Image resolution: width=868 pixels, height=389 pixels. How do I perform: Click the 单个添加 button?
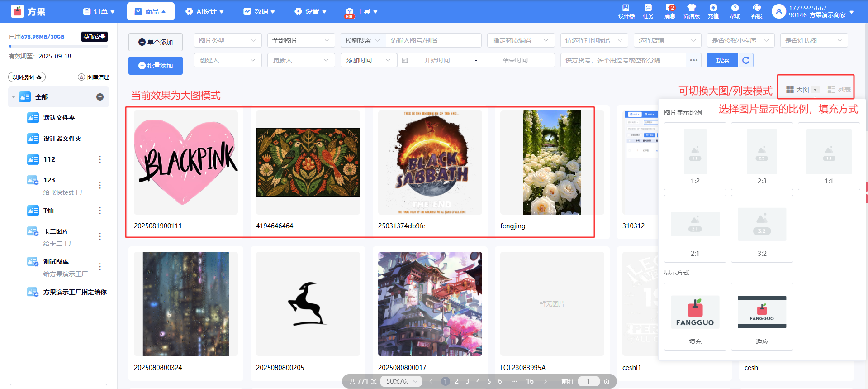[x=156, y=42]
